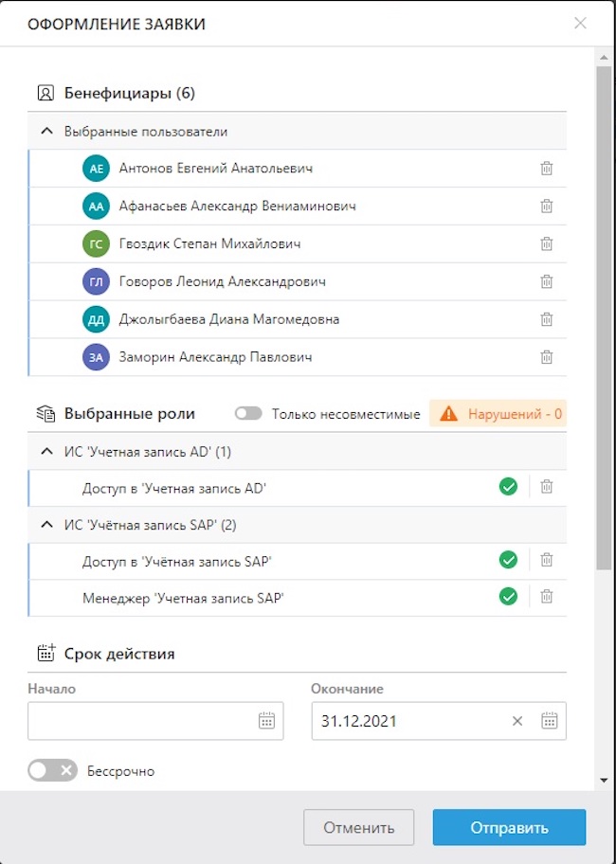Image resolution: width=616 pixels, height=864 pixels.
Task: Delete beneficiary Антонов Евгений Анатольевич
Action: (x=546, y=169)
